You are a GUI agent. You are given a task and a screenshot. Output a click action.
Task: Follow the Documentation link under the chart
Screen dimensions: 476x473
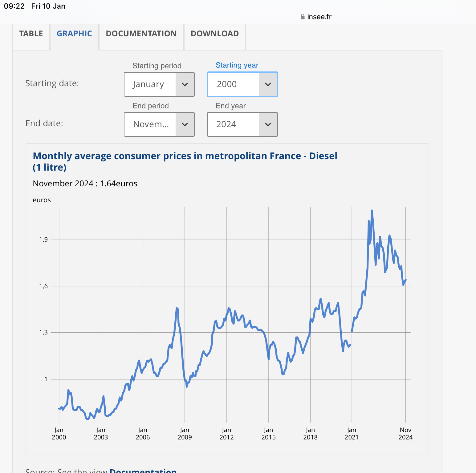click(x=143, y=471)
